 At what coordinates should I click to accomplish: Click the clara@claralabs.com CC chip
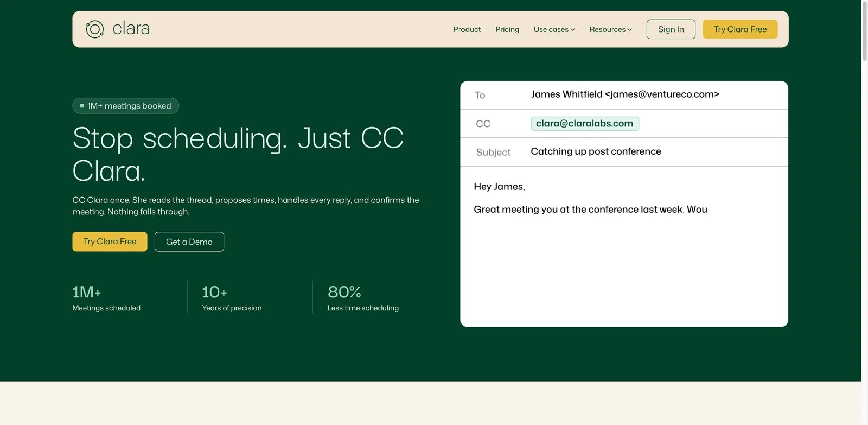[585, 124]
